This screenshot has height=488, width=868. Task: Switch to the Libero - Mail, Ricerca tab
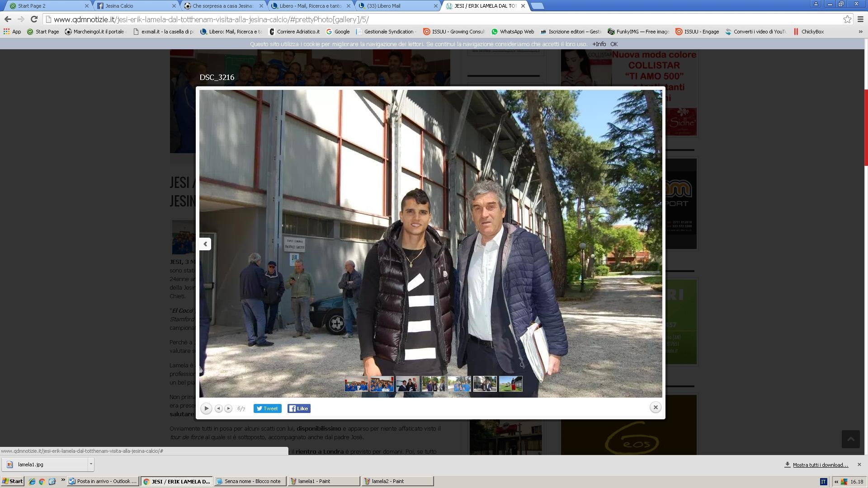click(x=310, y=6)
